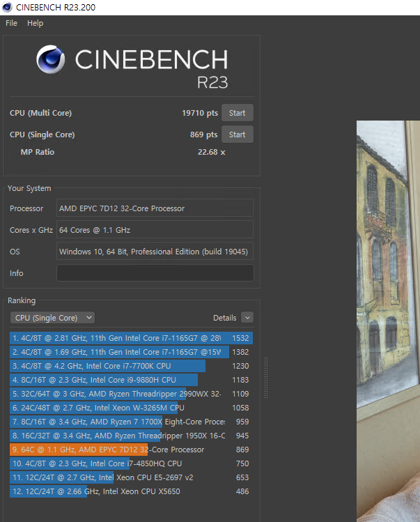Click the Details label
This screenshot has width=420, height=522.
225,318
